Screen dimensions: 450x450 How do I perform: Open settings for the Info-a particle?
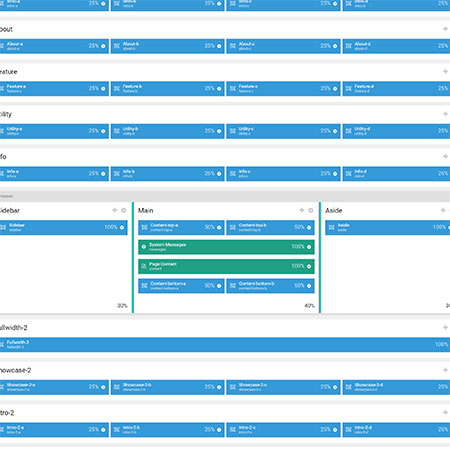[103, 174]
